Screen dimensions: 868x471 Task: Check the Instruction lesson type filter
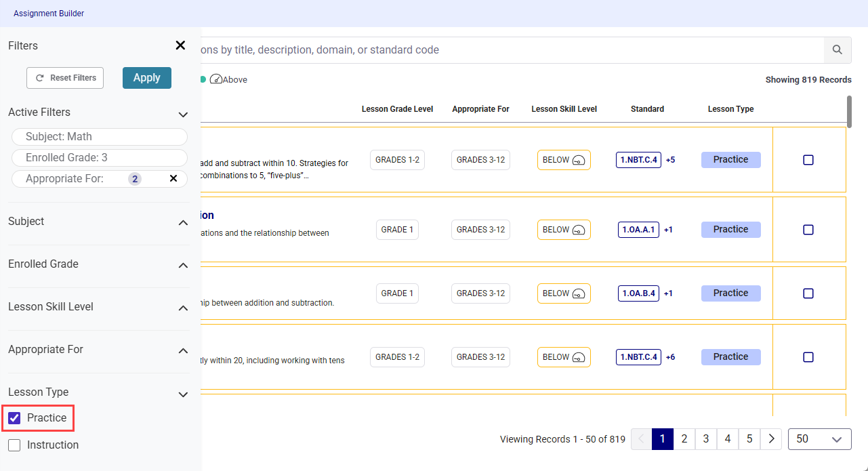[x=14, y=445]
